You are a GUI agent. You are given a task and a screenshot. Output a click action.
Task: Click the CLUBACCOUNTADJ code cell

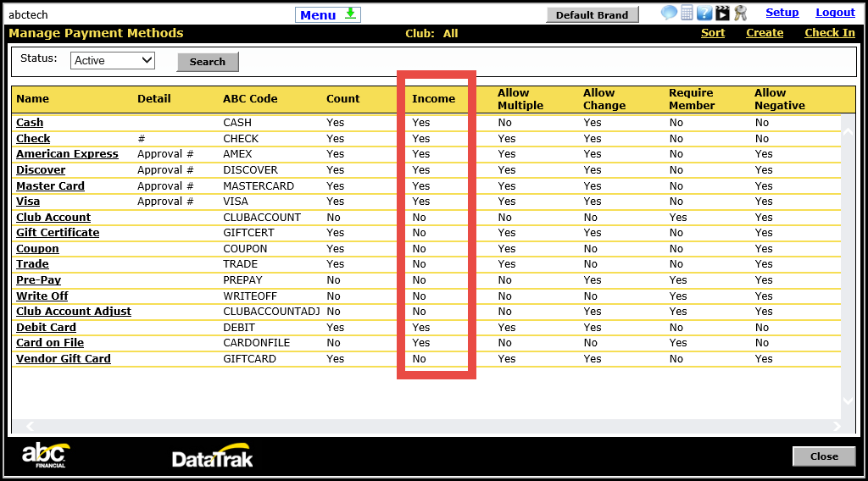click(x=271, y=312)
